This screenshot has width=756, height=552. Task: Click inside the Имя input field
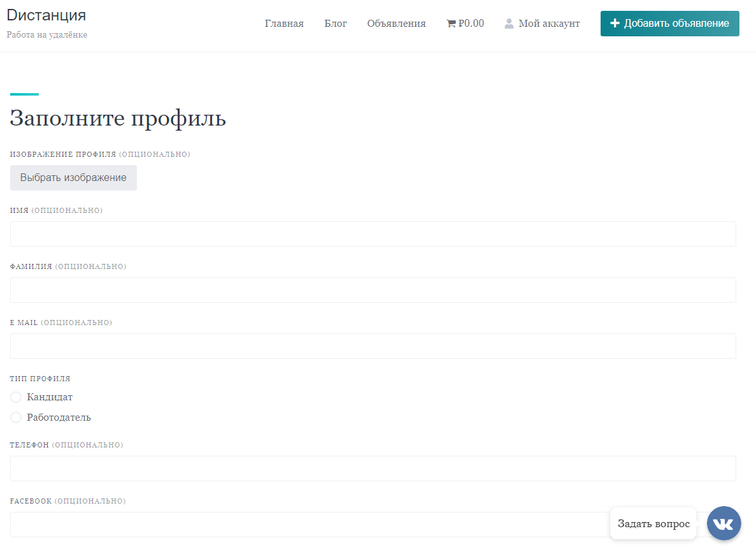[373, 234]
